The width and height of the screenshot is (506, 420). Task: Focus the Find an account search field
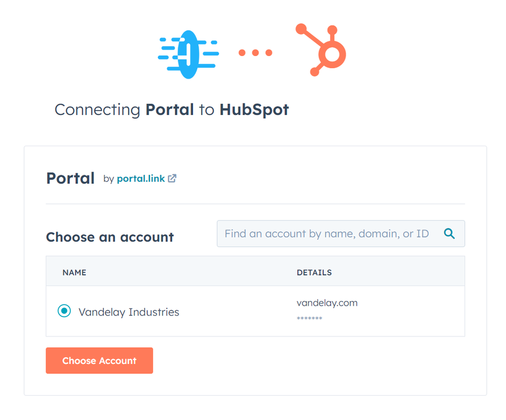coord(327,234)
